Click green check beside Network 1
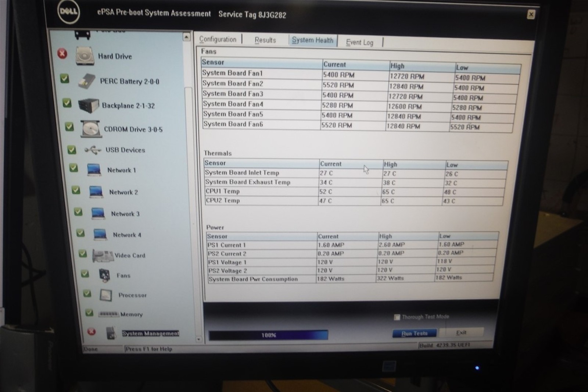This screenshot has height=392, width=588. (x=74, y=168)
